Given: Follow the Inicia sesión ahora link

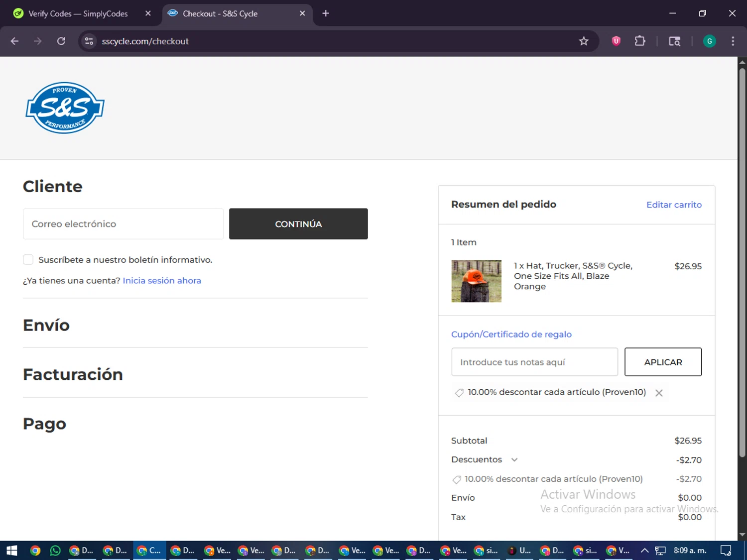Looking at the screenshot, I should (162, 280).
